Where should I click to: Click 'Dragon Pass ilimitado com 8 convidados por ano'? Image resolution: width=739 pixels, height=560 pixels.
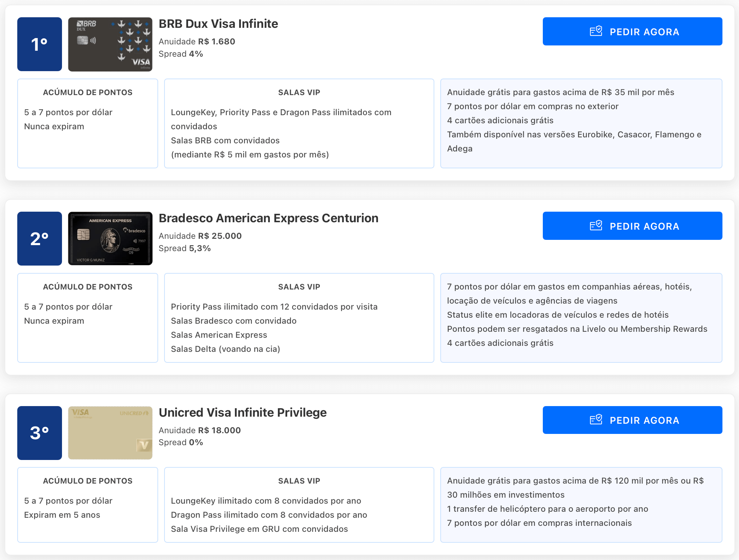pyautogui.click(x=269, y=515)
